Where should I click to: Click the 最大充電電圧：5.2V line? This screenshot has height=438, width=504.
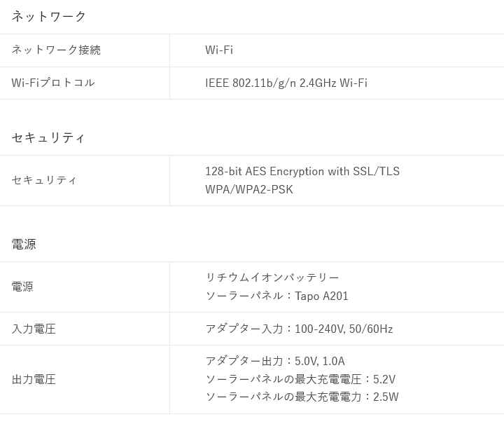(x=300, y=379)
